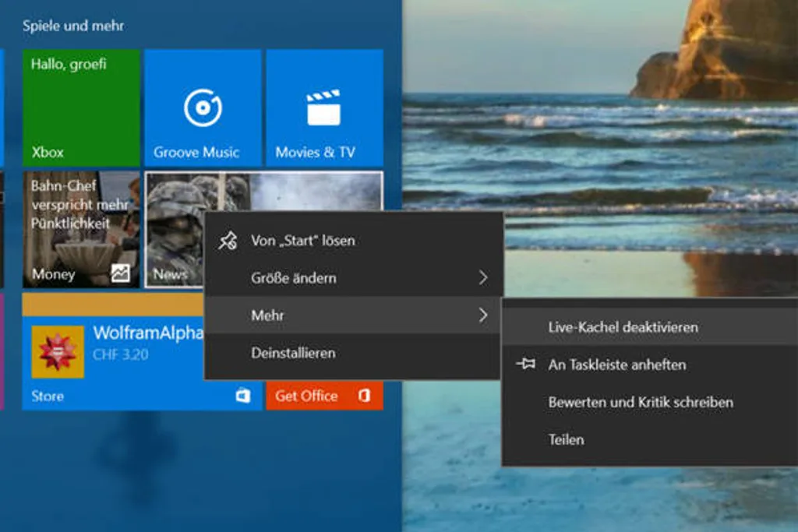Choose 'Deinstallieren' from the context menu
The height and width of the screenshot is (532, 798).
point(353,353)
